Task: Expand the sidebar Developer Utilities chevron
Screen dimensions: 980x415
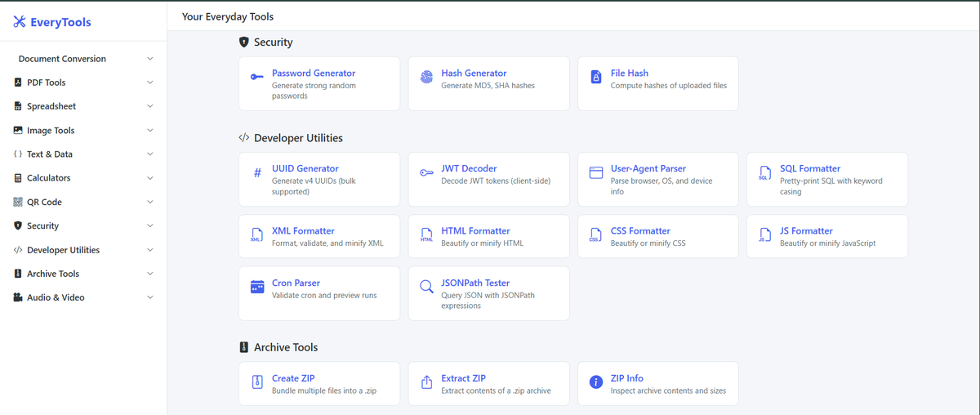Action: [x=150, y=250]
